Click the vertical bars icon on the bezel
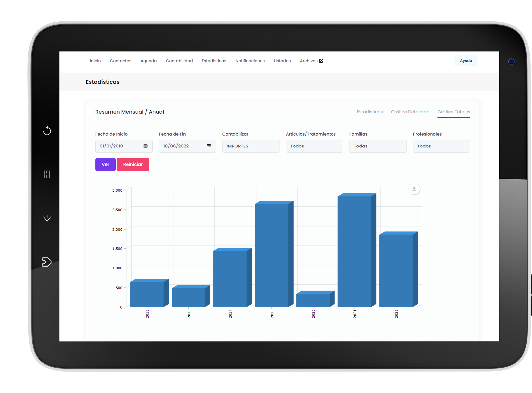 pos(47,174)
